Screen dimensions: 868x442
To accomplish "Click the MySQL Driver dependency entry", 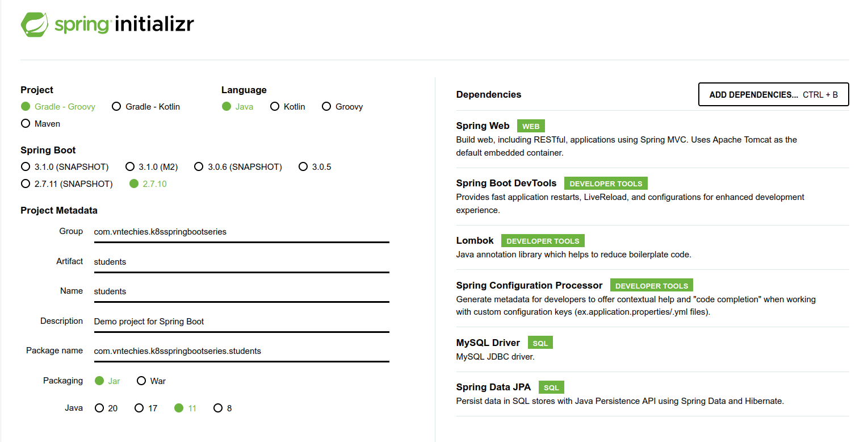I will tap(488, 343).
